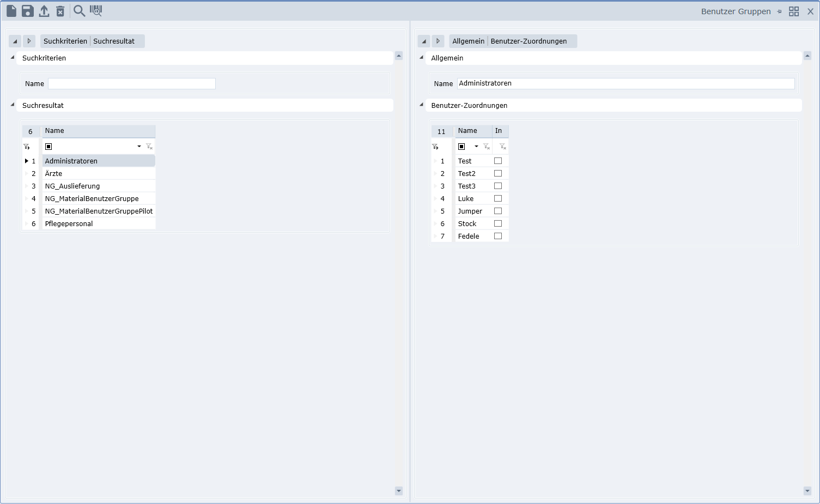Switch to the Benutzer-Zuordnungen tab

(529, 41)
